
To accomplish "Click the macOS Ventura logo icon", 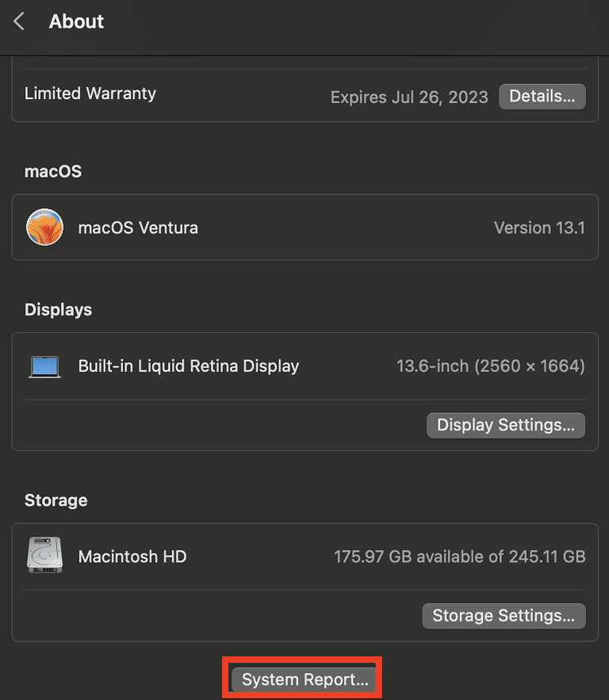I will click(x=44, y=228).
